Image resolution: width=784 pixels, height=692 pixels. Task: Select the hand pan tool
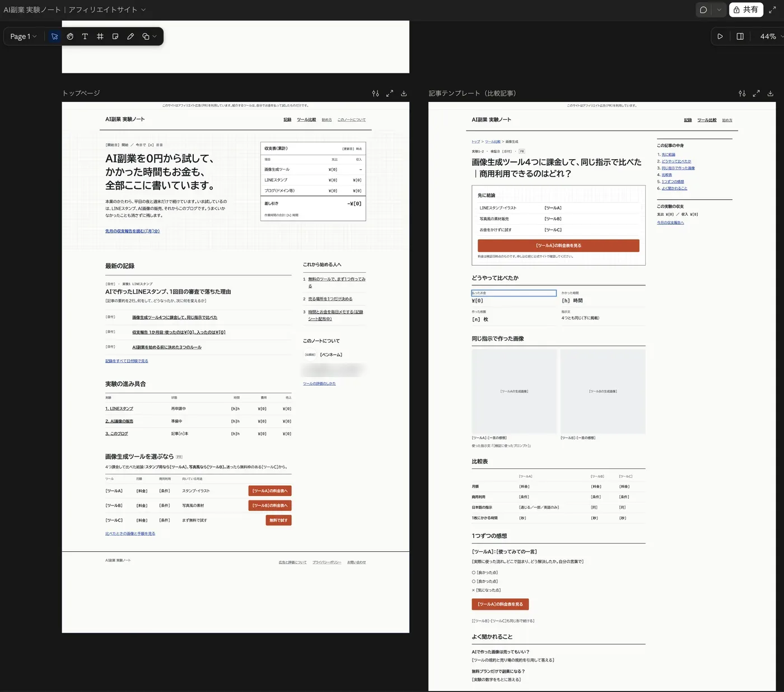point(70,36)
